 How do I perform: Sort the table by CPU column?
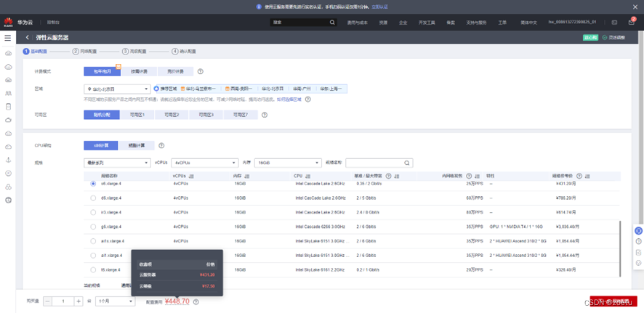307,176
